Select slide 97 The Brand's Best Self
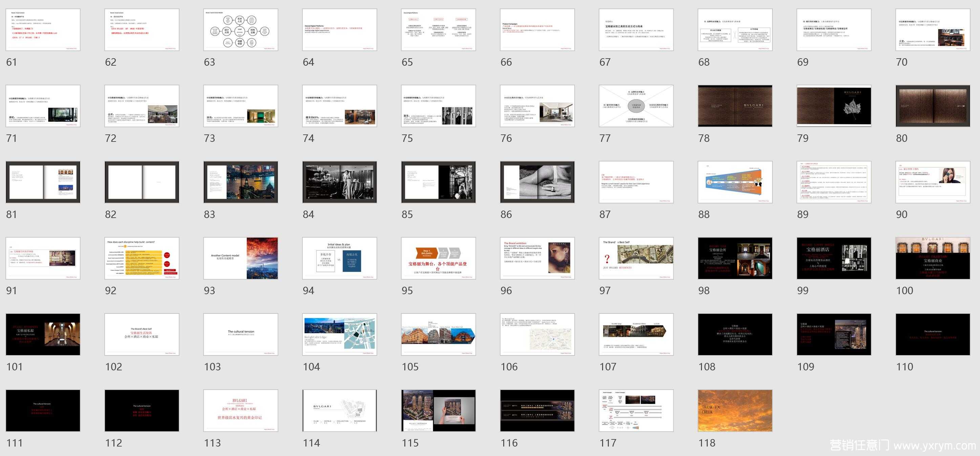This screenshot has height=456, width=980. point(637,258)
